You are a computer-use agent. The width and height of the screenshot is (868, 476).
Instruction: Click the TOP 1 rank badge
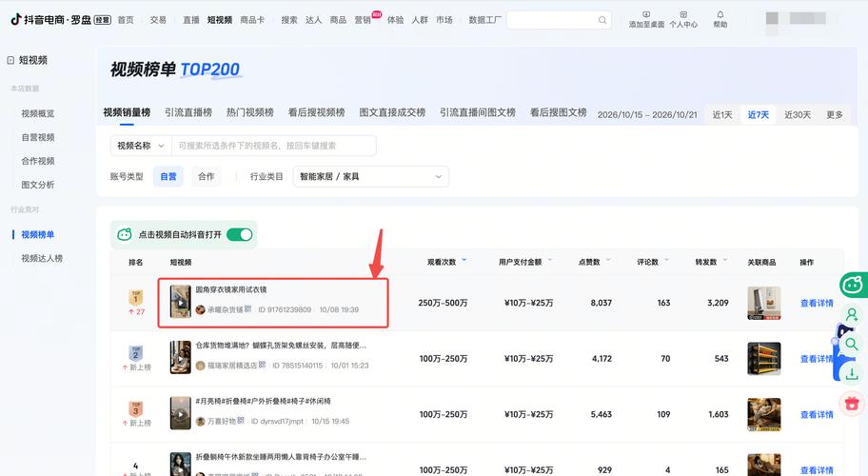pos(135,297)
